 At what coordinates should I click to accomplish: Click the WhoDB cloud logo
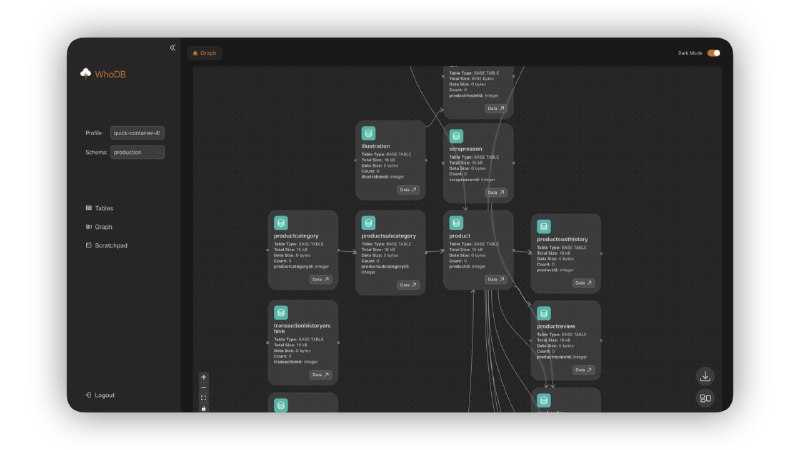(85, 73)
